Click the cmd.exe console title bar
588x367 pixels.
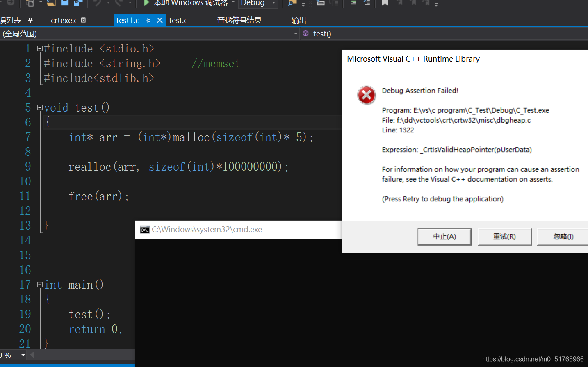pyautogui.click(x=239, y=230)
